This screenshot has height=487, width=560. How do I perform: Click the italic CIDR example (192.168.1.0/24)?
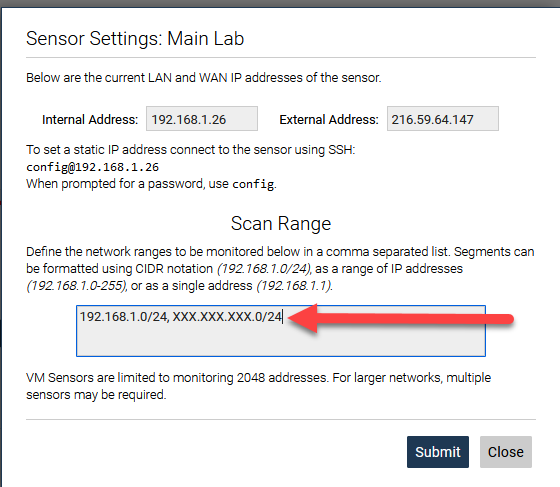pyautogui.click(x=264, y=269)
